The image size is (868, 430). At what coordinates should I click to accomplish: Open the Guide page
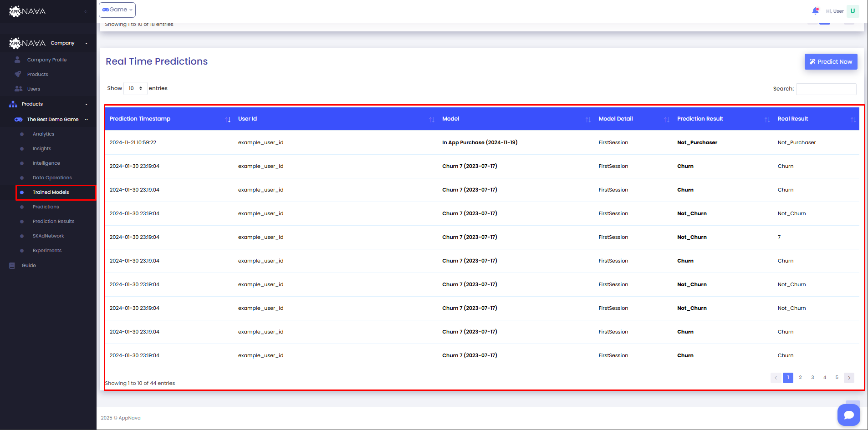(29, 265)
